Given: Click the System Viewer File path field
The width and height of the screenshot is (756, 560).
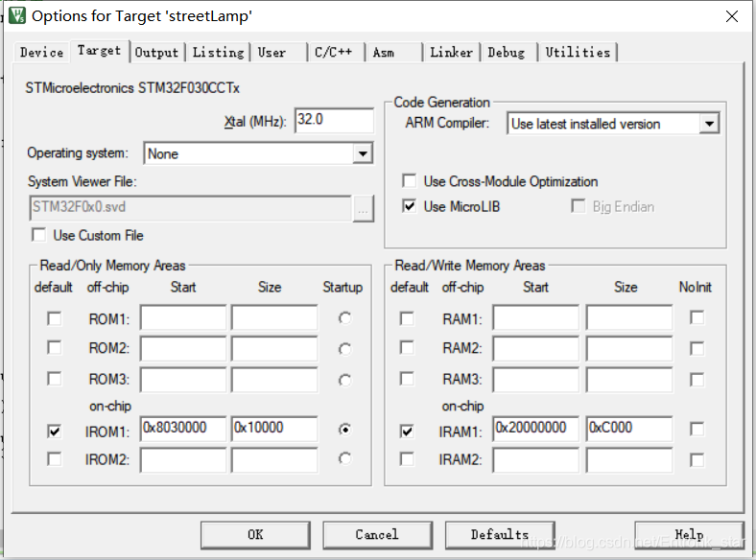Looking at the screenshot, I should (x=190, y=208).
